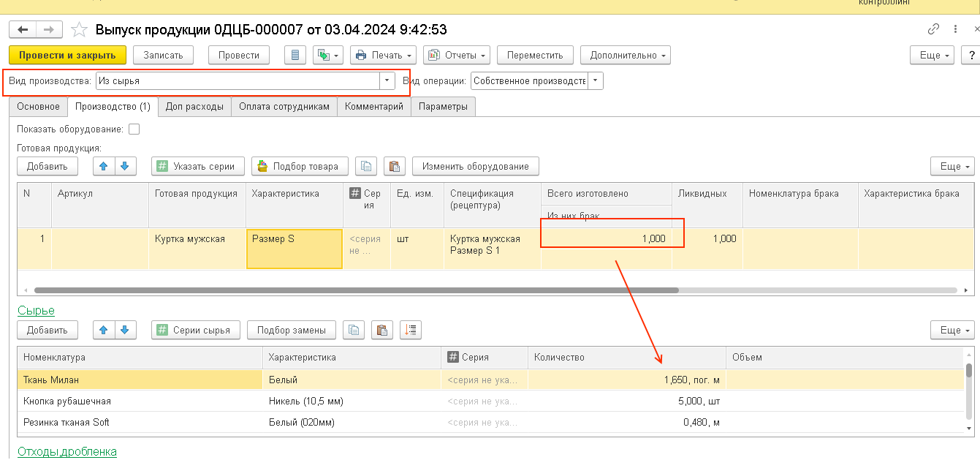Copy rows in finished products toolbar
The image size is (980, 460).
click(366, 166)
